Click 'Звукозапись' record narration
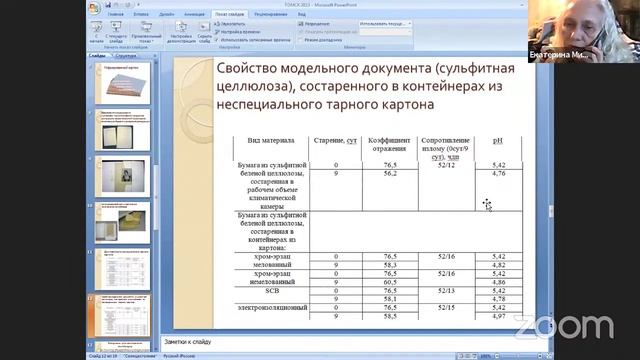The width and height of the screenshot is (640, 360). (x=230, y=24)
